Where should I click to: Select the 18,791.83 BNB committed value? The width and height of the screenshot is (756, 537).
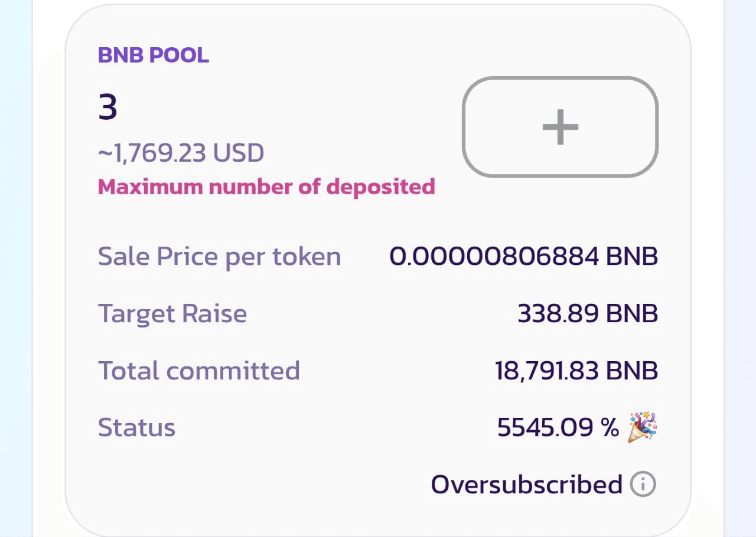click(576, 371)
